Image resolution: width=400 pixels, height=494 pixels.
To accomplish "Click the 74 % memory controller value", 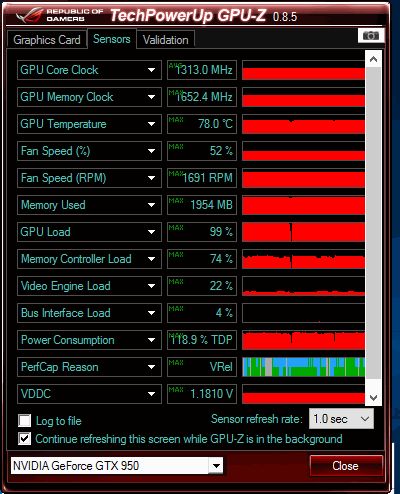I will [x=202, y=259].
